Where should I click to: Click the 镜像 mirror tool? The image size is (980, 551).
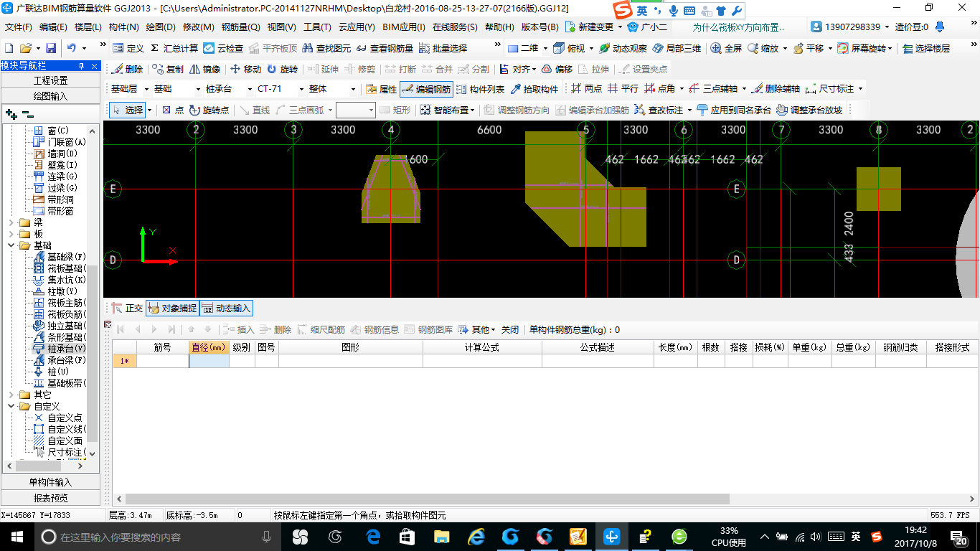point(205,69)
